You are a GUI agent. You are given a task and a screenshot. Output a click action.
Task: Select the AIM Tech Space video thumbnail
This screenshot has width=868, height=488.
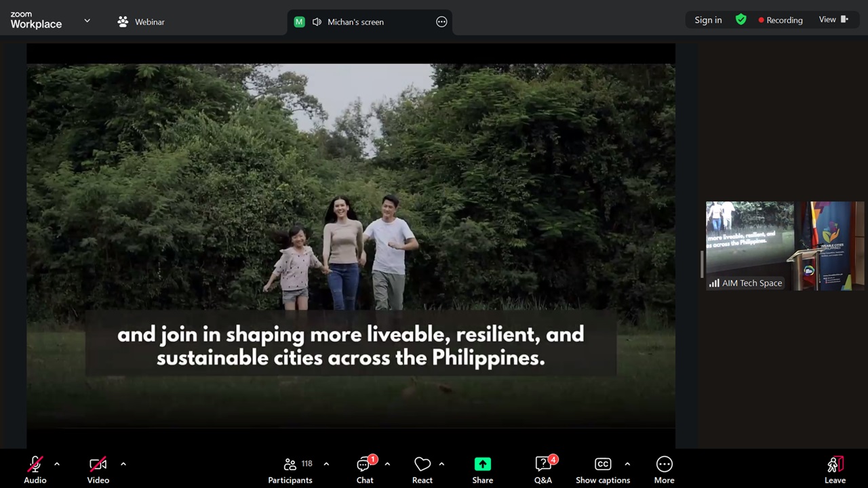785,245
